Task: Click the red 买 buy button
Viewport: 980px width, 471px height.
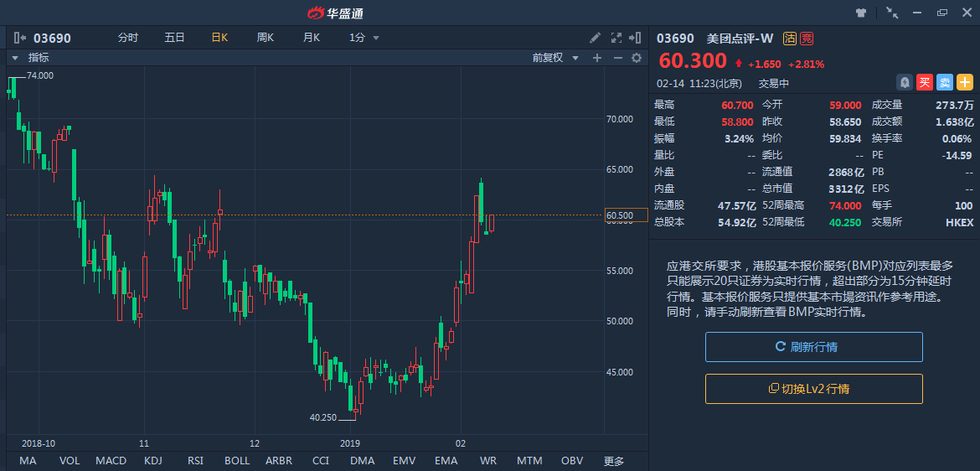Action: tap(925, 82)
